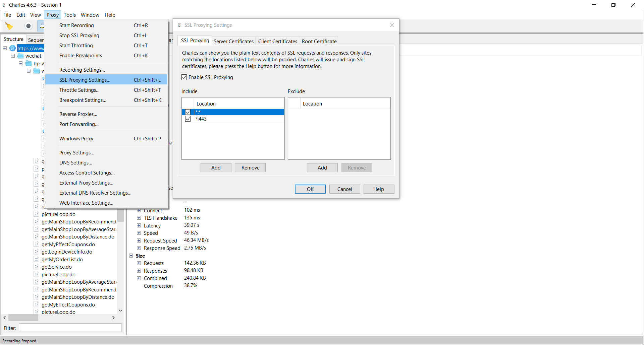Expand the Speed row
The width and height of the screenshot is (644, 345).
tap(139, 233)
